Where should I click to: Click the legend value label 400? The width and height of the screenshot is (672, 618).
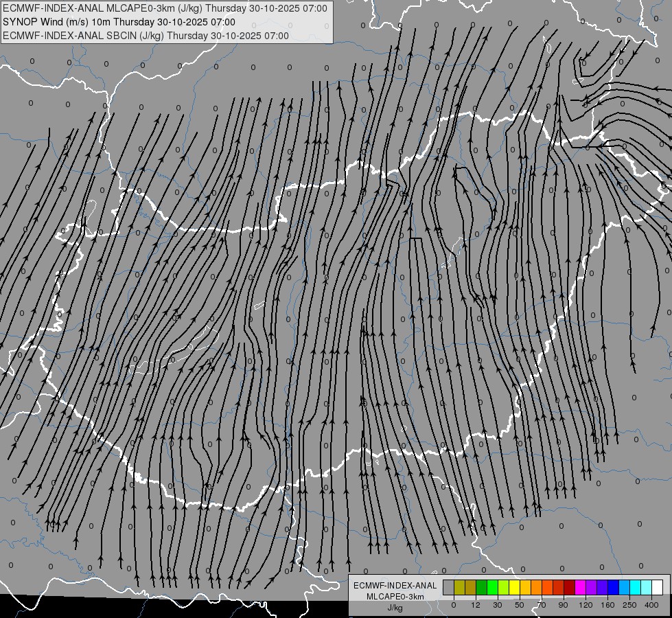[x=651, y=605]
